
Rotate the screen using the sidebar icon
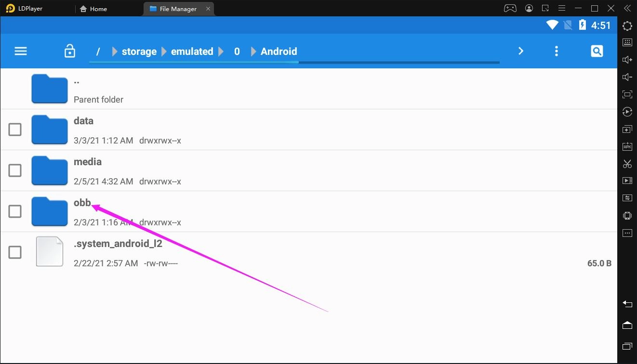click(x=627, y=111)
